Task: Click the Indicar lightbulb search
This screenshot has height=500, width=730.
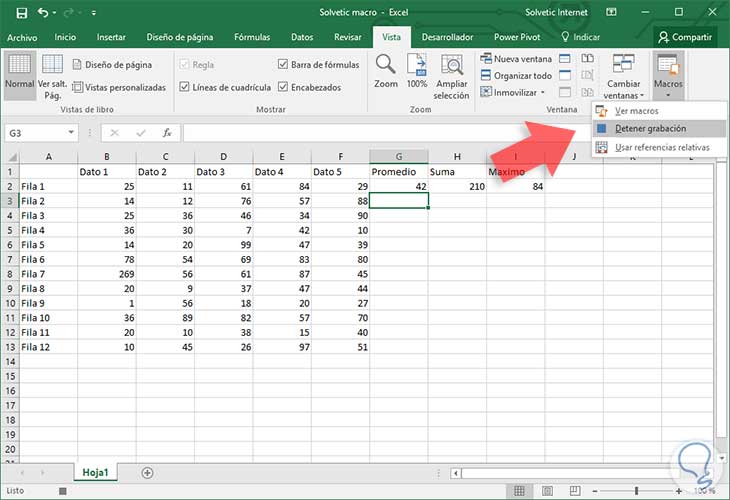Action: point(580,37)
